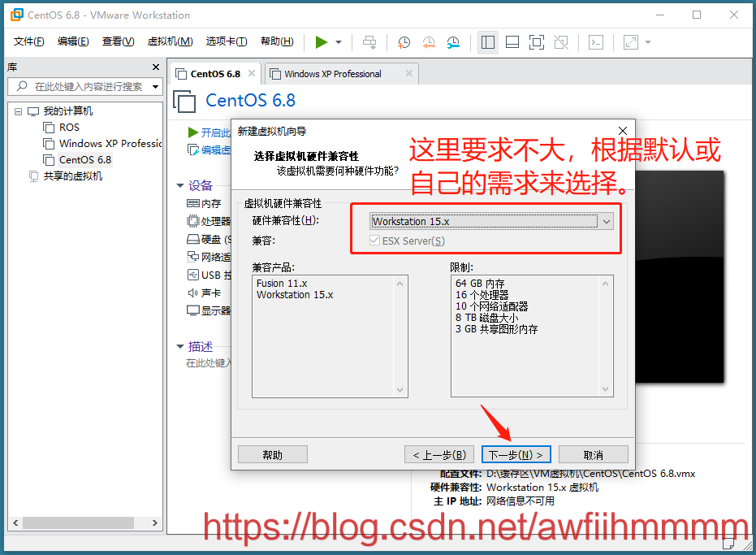Select 共享的虚拟机 in the library
This screenshot has width=756, height=555.
[73, 176]
